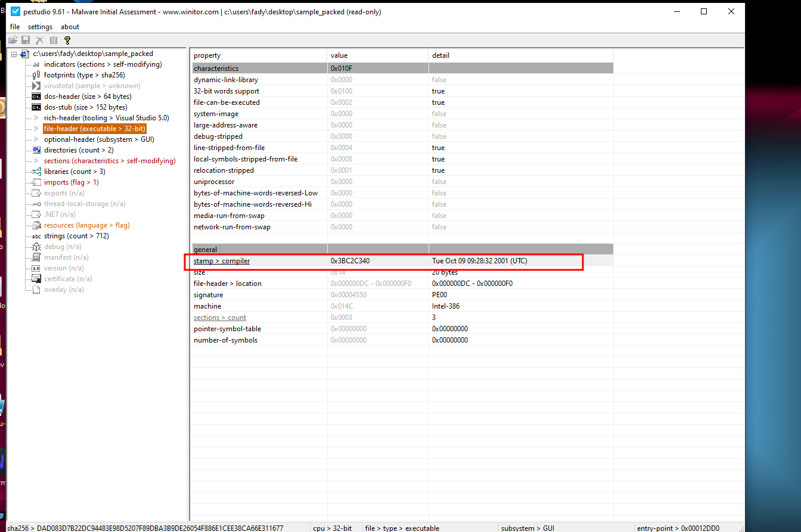Click the clipboard toolbar icon
The height and width of the screenshot is (532, 801).
[x=54, y=40]
